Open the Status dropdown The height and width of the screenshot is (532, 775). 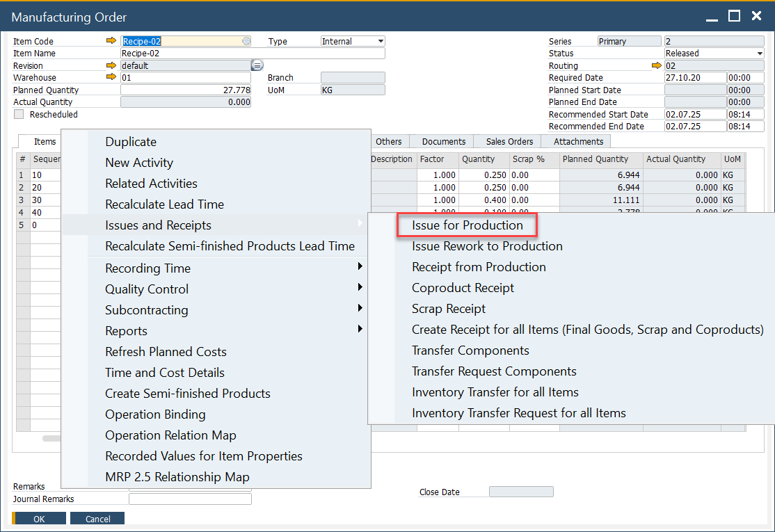(x=759, y=54)
